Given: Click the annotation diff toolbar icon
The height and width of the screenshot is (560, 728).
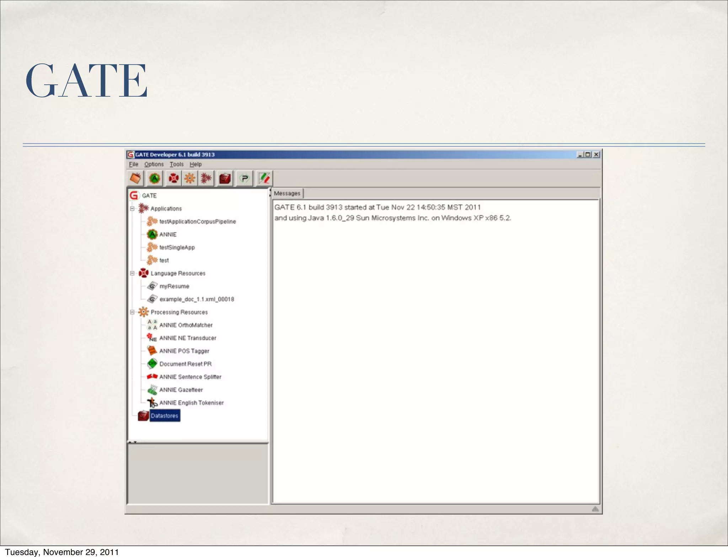Looking at the screenshot, I should click(x=264, y=178).
